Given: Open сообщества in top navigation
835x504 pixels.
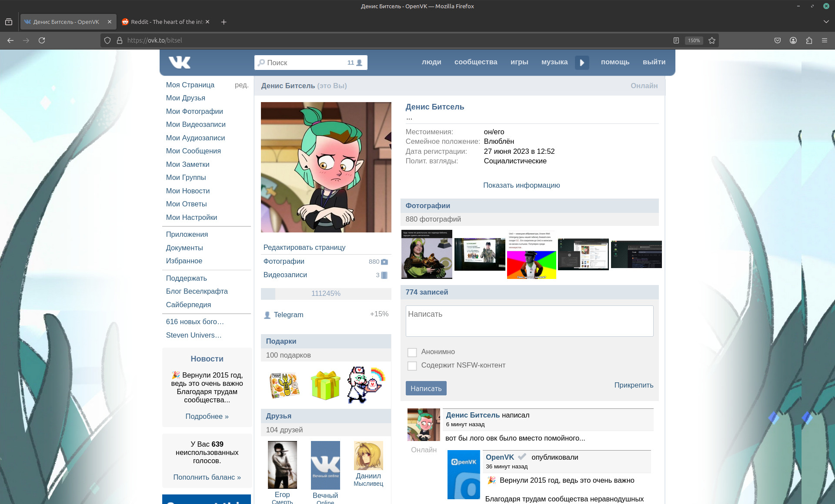Looking at the screenshot, I should (x=476, y=62).
